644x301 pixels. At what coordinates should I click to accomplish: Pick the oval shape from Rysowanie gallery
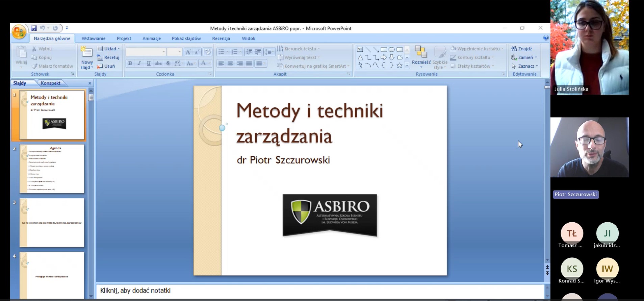(x=392, y=50)
